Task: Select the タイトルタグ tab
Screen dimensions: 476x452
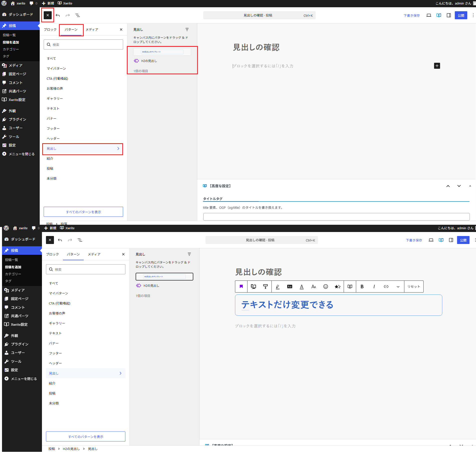Action: tap(213, 199)
